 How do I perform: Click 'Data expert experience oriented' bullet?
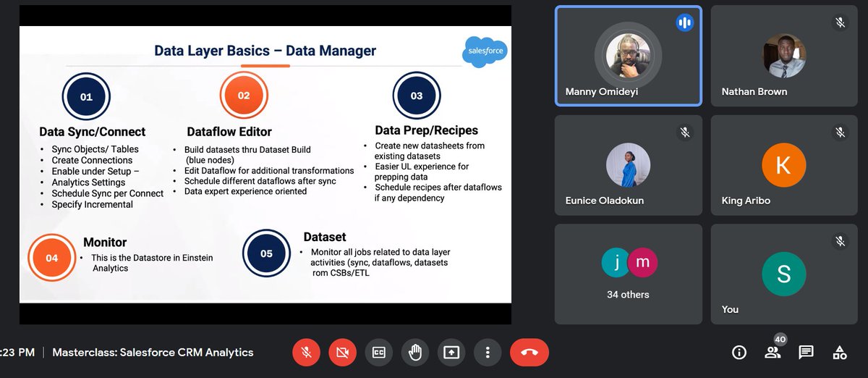(x=246, y=191)
